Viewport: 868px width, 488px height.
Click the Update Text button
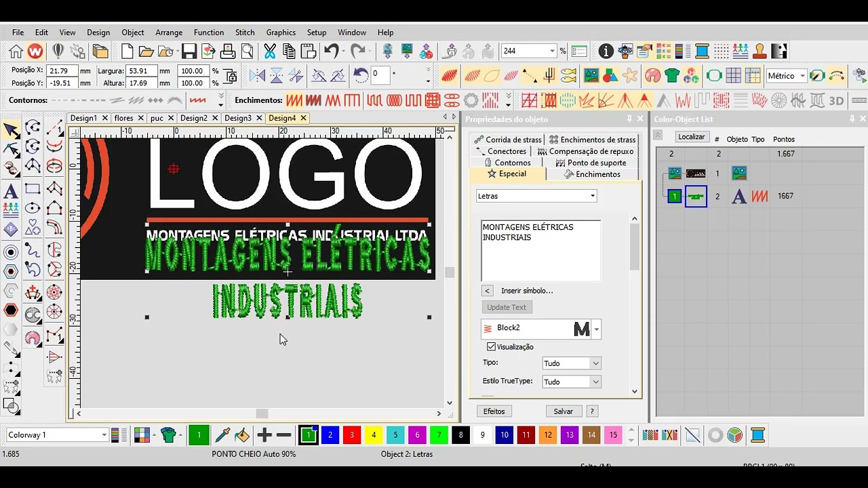coord(507,307)
